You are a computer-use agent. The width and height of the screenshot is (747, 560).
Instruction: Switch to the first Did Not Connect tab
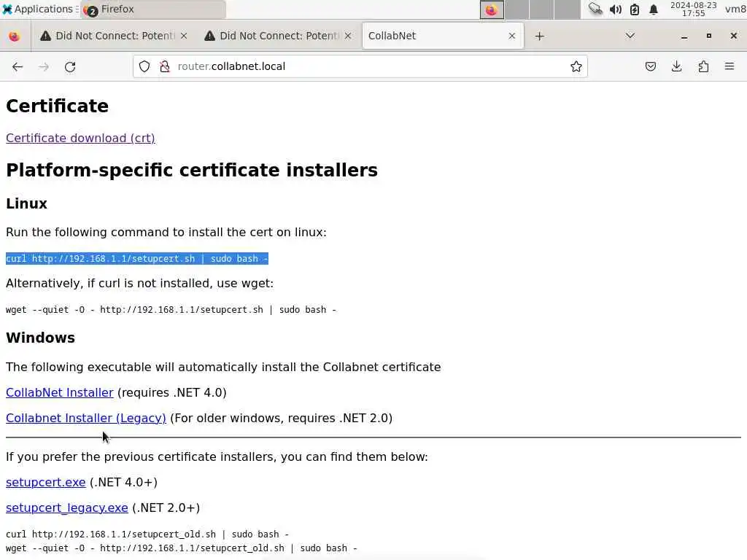pos(113,36)
